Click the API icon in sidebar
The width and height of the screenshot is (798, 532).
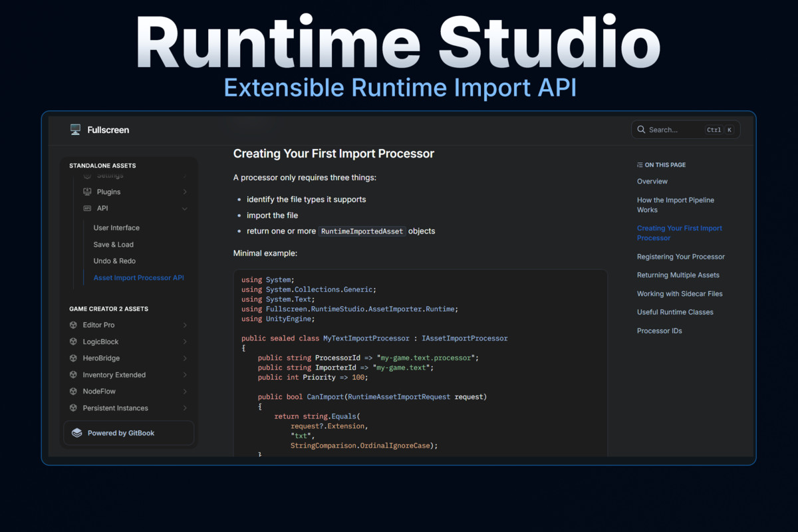click(x=87, y=208)
